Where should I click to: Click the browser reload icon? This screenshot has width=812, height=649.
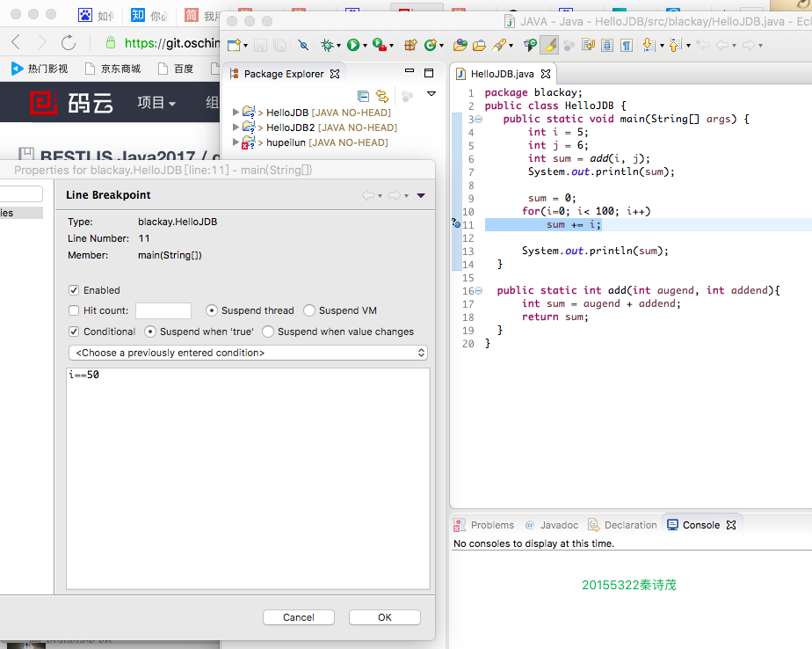69,42
